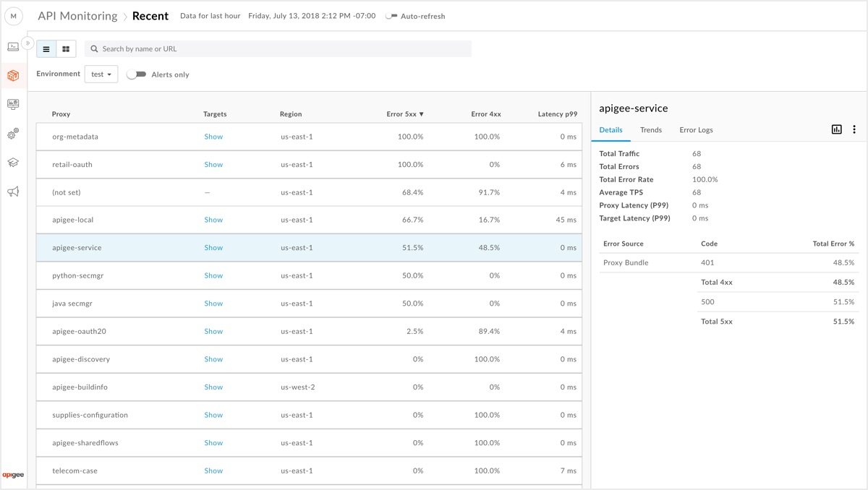Click the megaphone announcements icon
Viewport: 868px width, 490px height.
point(13,192)
